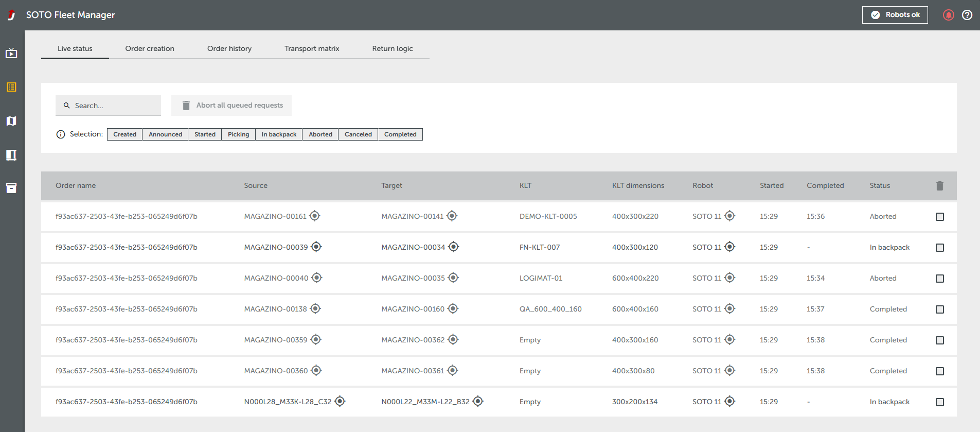Viewport: 980px width, 432px height.
Task: Toggle the Created selection filter
Action: click(x=125, y=134)
